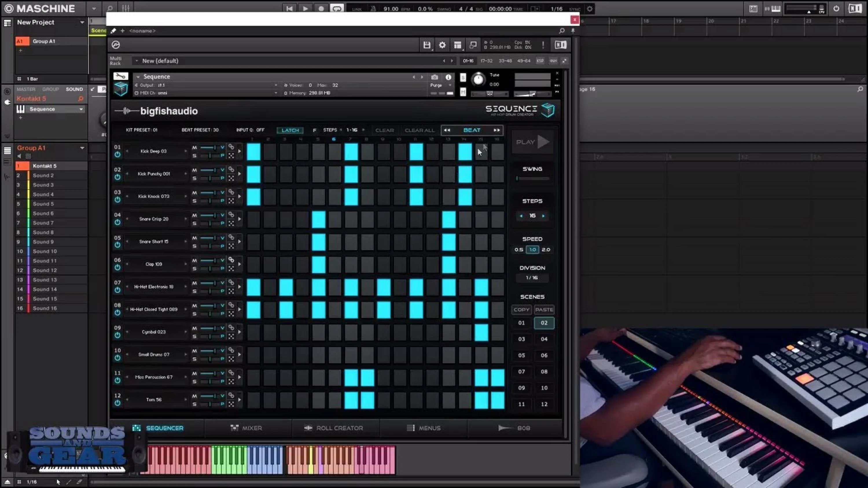Click the Maschine record button
868x488 pixels.
click(x=321, y=9)
